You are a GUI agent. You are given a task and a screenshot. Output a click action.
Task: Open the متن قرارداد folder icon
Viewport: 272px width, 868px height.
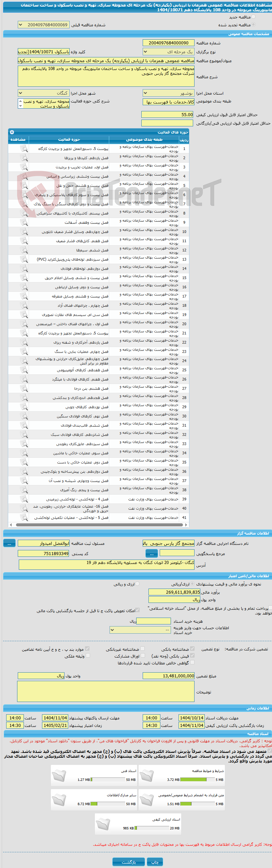click(147, 799)
